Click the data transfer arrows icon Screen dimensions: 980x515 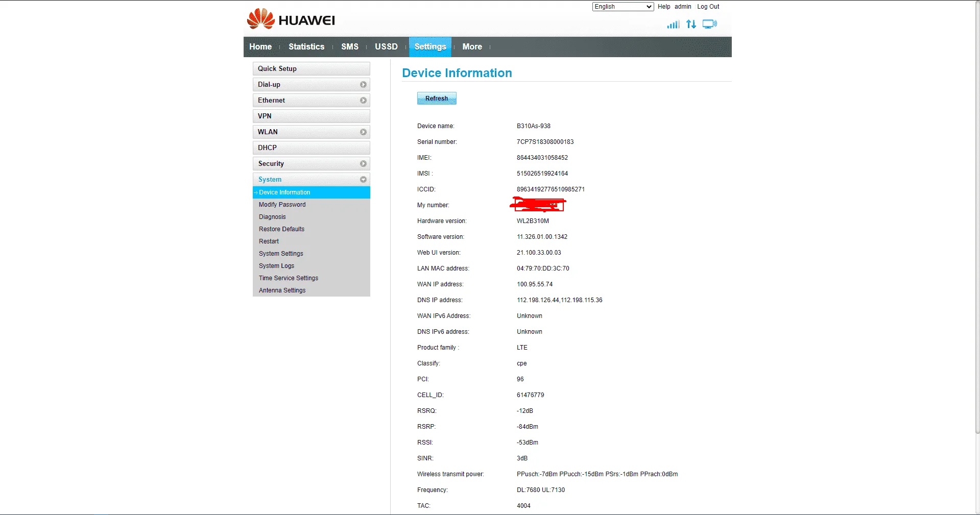(x=691, y=24)
